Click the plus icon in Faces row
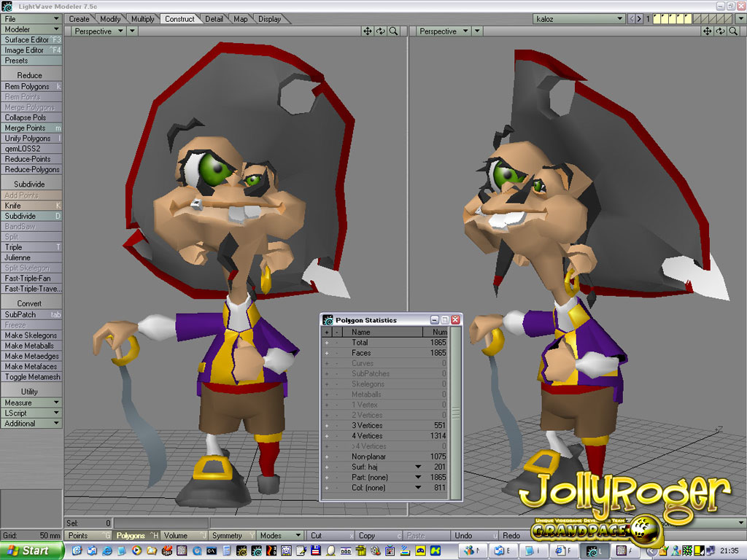747x560 pixels. 327,353
